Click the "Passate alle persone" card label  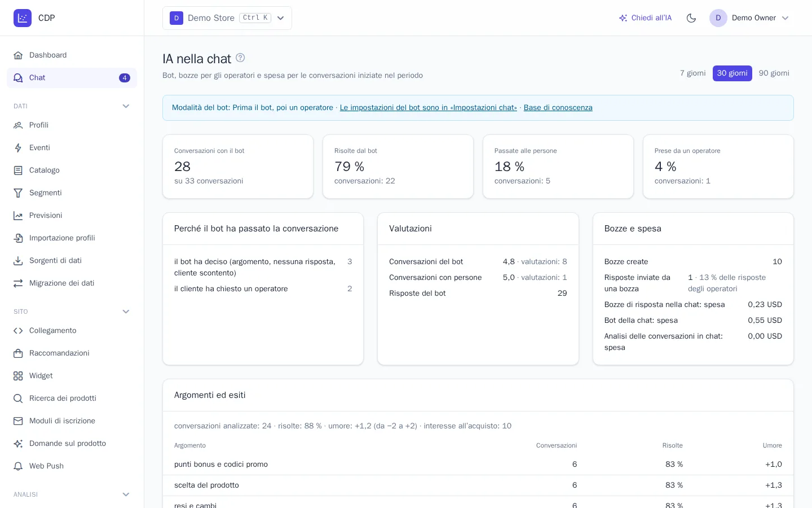click(x=526, y=151)
